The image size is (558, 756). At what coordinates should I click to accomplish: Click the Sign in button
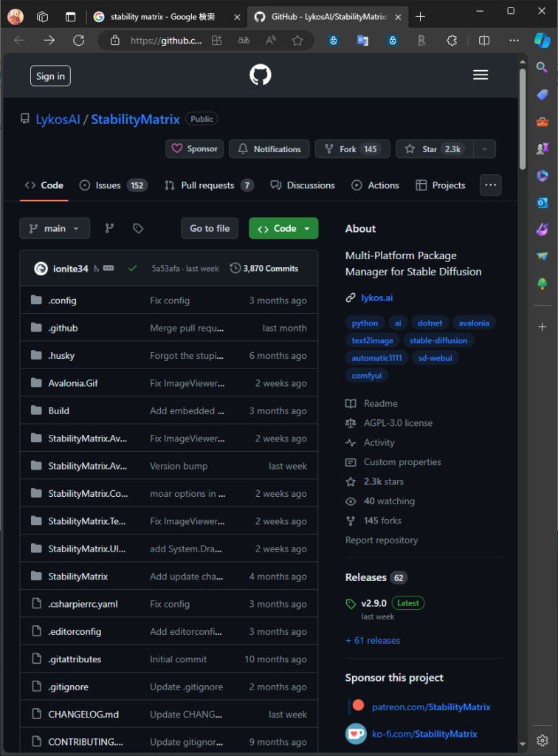click(x=51, y=76)
